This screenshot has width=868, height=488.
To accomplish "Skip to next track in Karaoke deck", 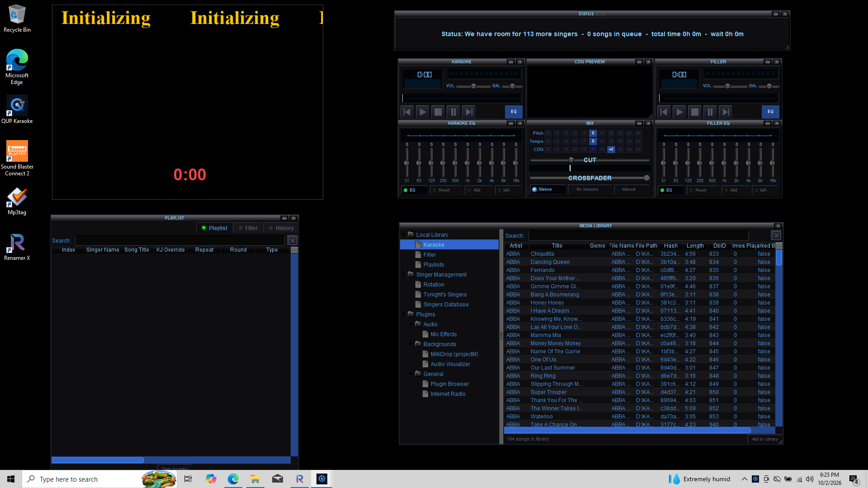I will click(x=469, y=112).
